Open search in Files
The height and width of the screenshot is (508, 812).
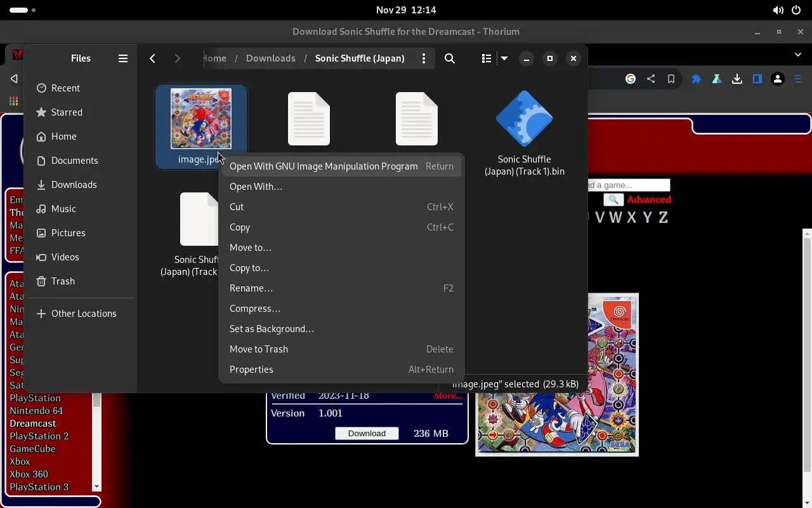(450, 58)
